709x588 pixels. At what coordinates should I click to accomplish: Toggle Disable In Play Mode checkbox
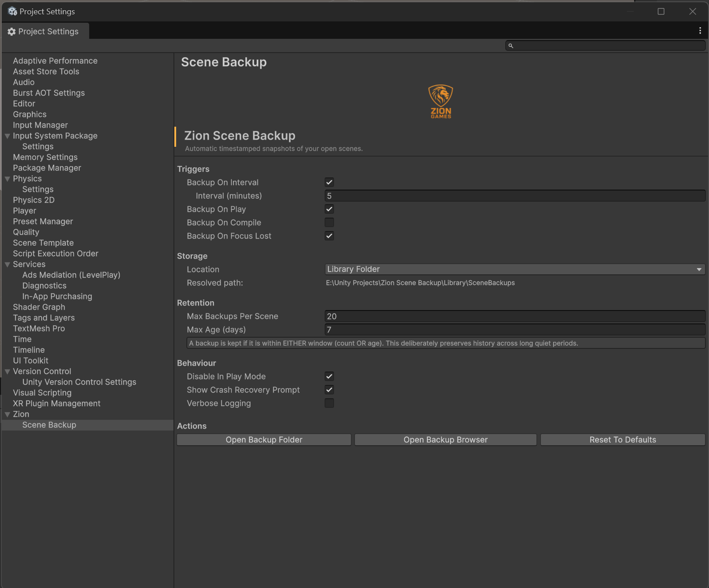pos(329,376)
